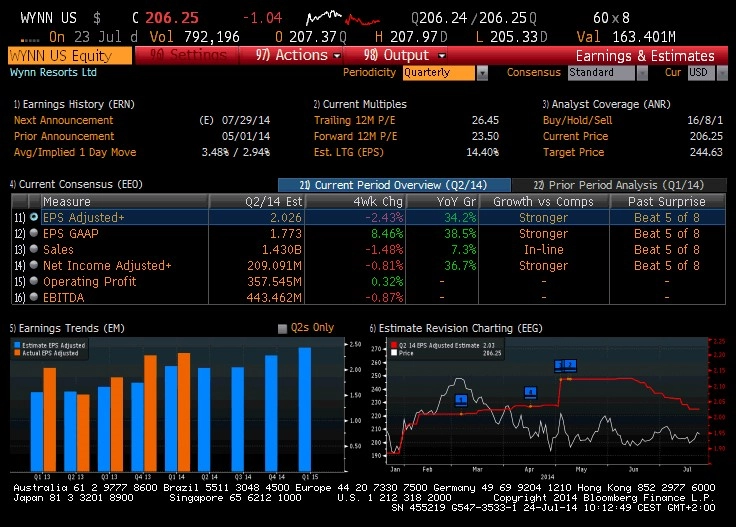Select Net Income Adjusted+ radio button
Viewport: 736px width, 527px height.
[x=34, y=265]
